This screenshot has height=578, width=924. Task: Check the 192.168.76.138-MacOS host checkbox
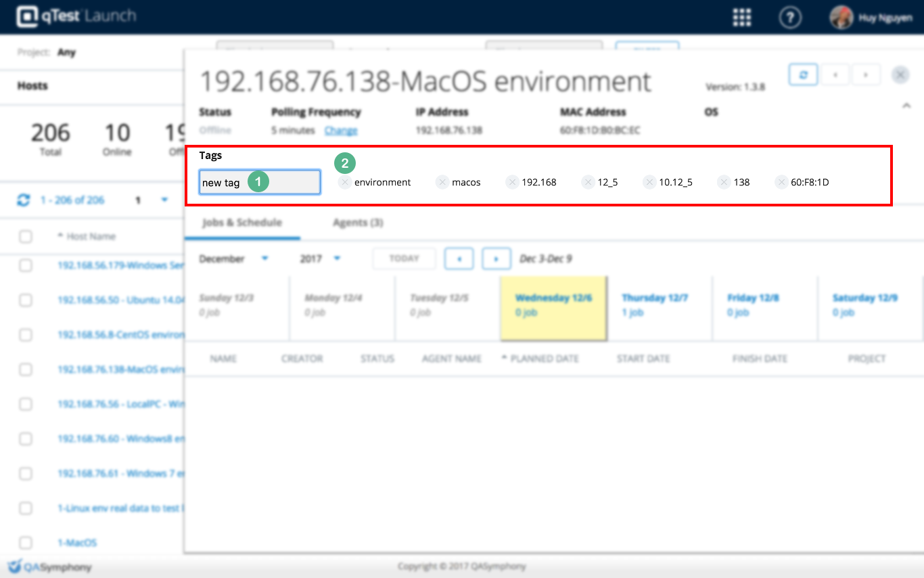[26, 370]
